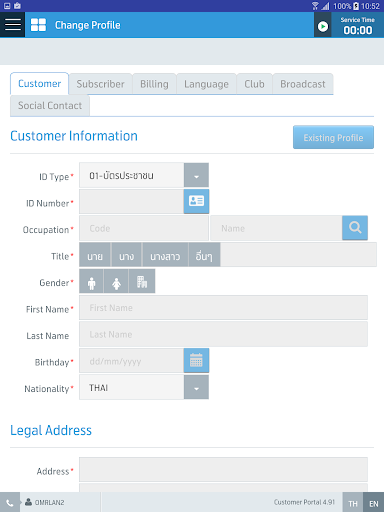Viewport: 384px width, 512px height.
Task: Select female gender icon
Action: [116, 282]
